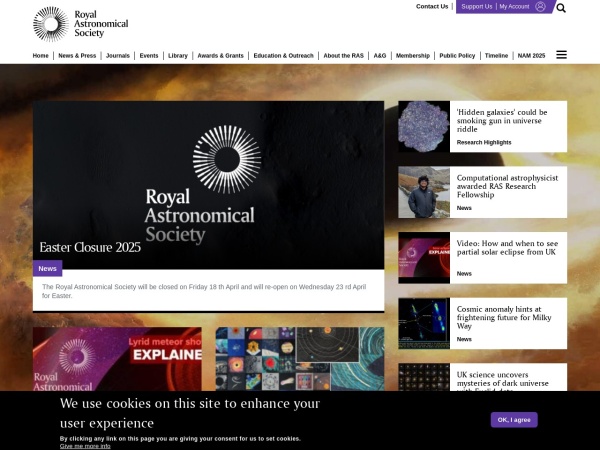Click the Royal Astronomical Society header logo
This screenshot has width=600, height=450.
click(81, 24)
